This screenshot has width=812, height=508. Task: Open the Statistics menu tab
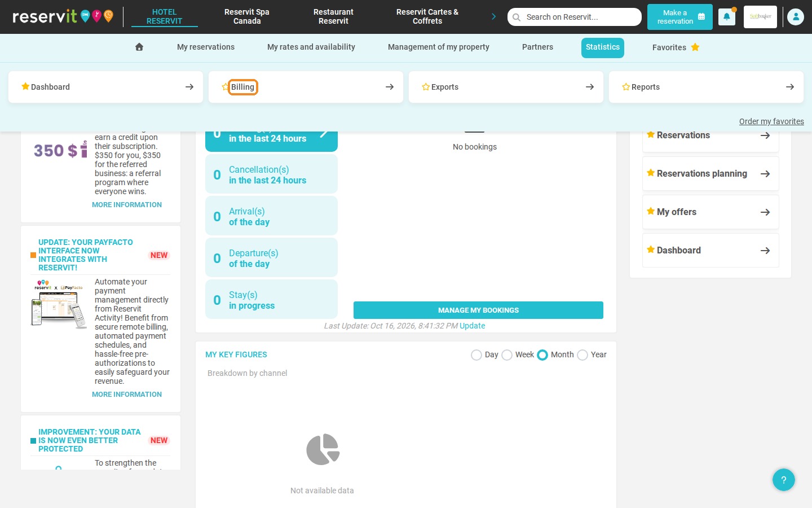click(x=603, y=47)
